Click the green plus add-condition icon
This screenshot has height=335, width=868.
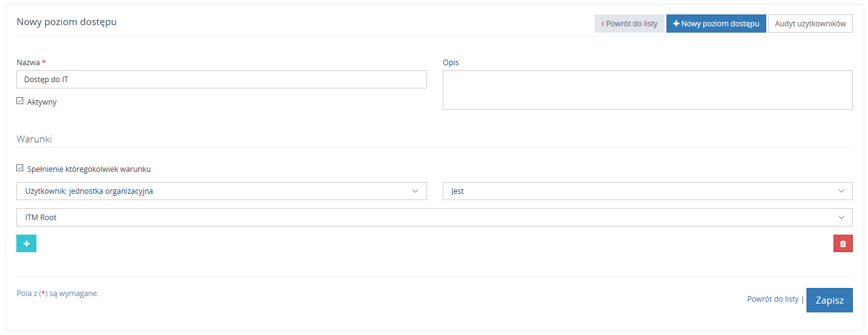[26, 243]
